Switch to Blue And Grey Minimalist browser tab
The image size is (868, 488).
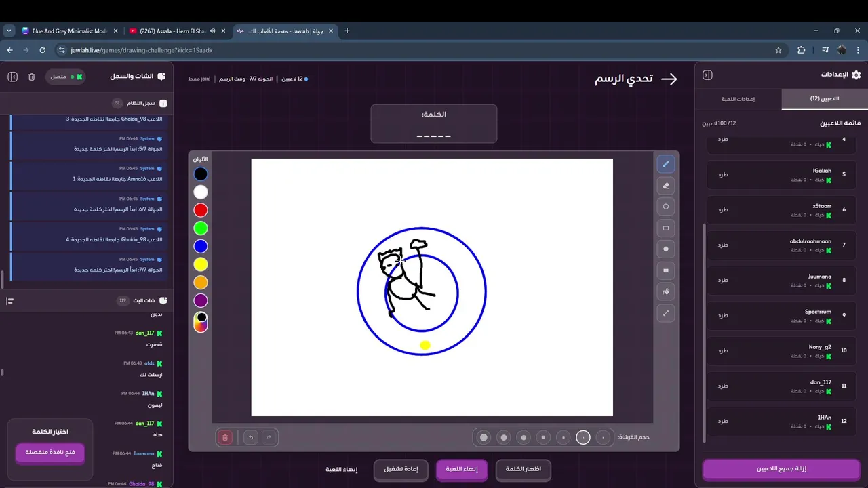[69, 30]
